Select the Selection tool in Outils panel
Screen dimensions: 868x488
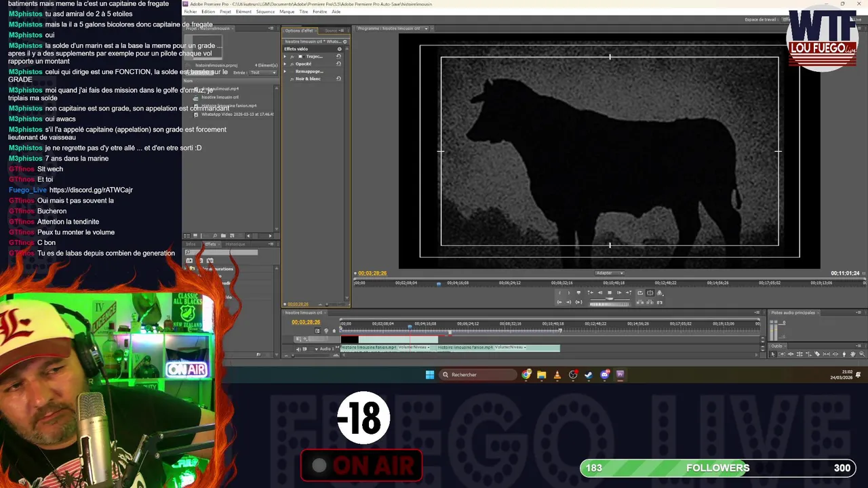pos(773,354)
